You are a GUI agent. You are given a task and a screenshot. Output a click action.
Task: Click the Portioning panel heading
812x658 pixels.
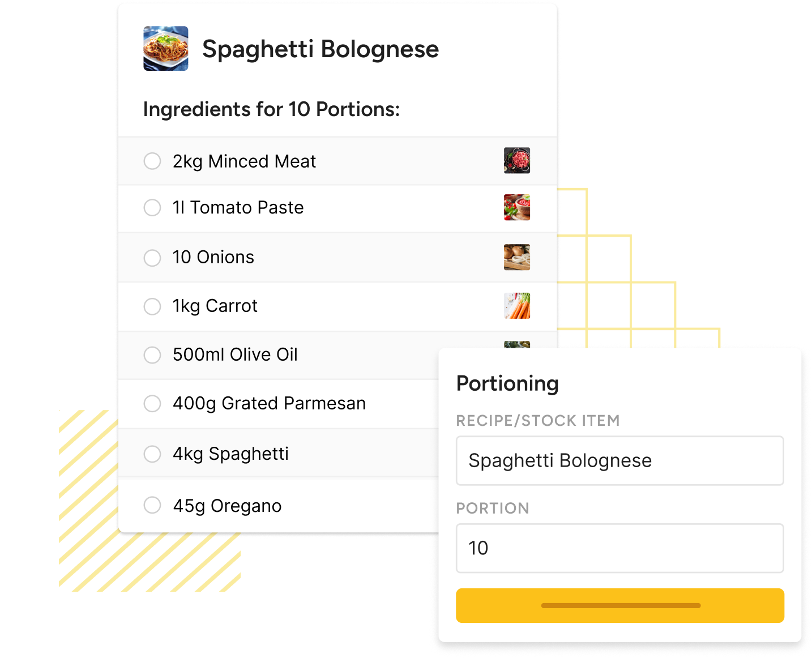[507, 383]
